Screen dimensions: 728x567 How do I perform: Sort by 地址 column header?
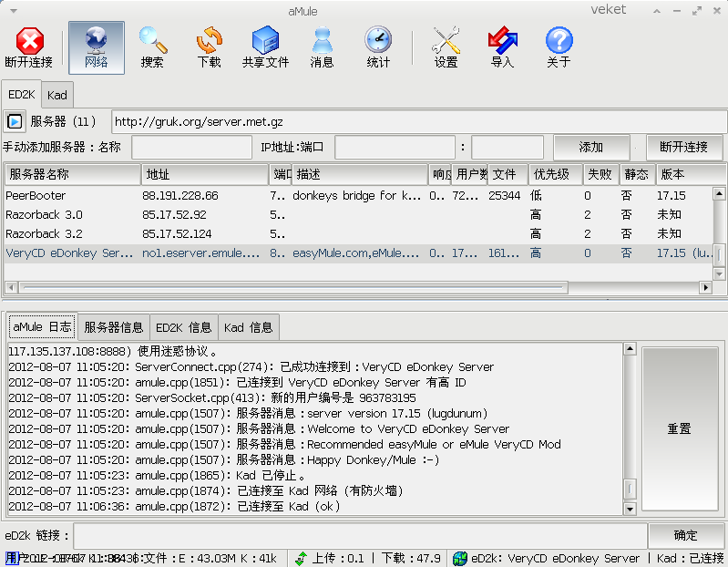(x=205, y=174)
